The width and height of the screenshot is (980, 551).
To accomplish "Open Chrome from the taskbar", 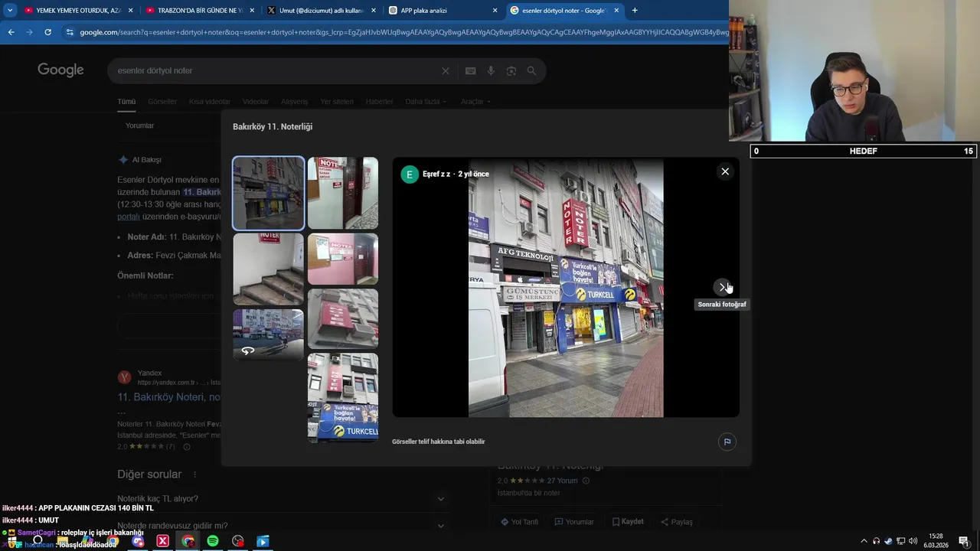I will (188, 541).
